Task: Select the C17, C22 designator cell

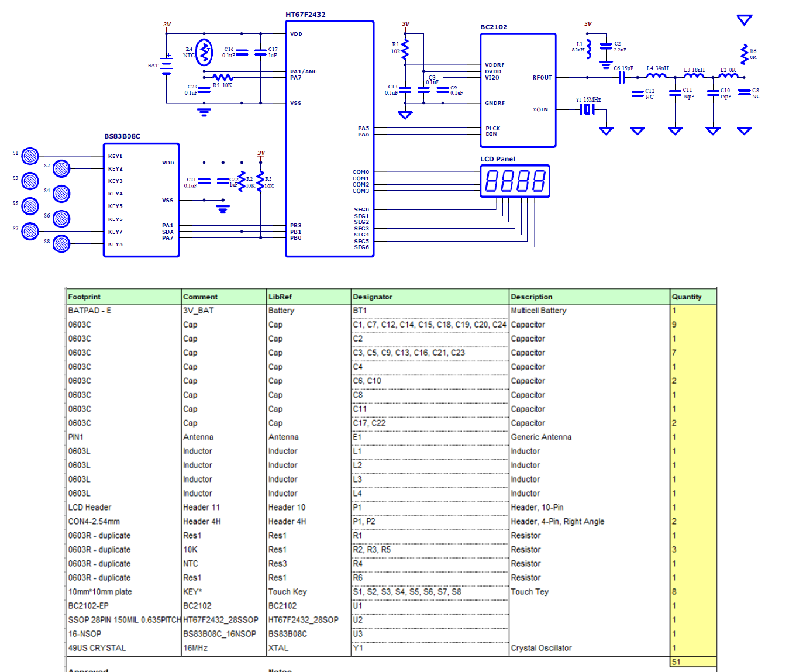Action: (430, 423)
